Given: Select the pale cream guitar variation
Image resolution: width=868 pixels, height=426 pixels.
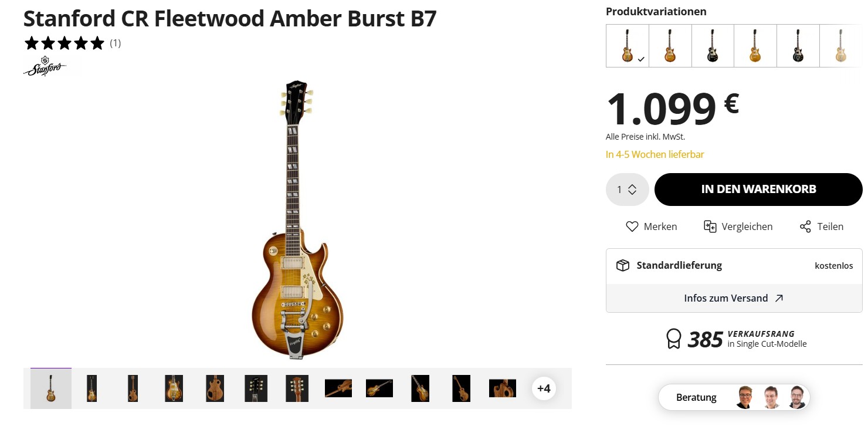Looking at the screenshot, I should (840, 46).
